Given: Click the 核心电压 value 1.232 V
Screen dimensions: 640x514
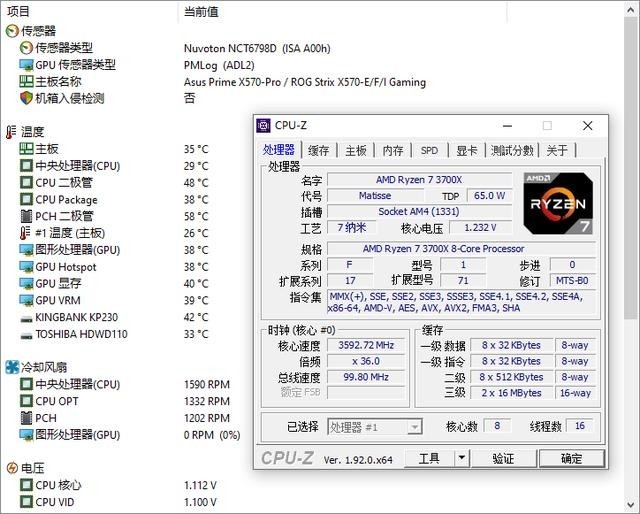Looking at the screenshot, I should [x=480, y=227].
